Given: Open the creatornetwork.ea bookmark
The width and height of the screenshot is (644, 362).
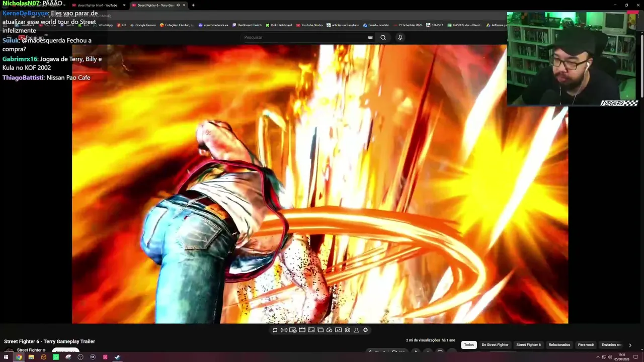Looking at the screenshot, I should tap(213, 25).
